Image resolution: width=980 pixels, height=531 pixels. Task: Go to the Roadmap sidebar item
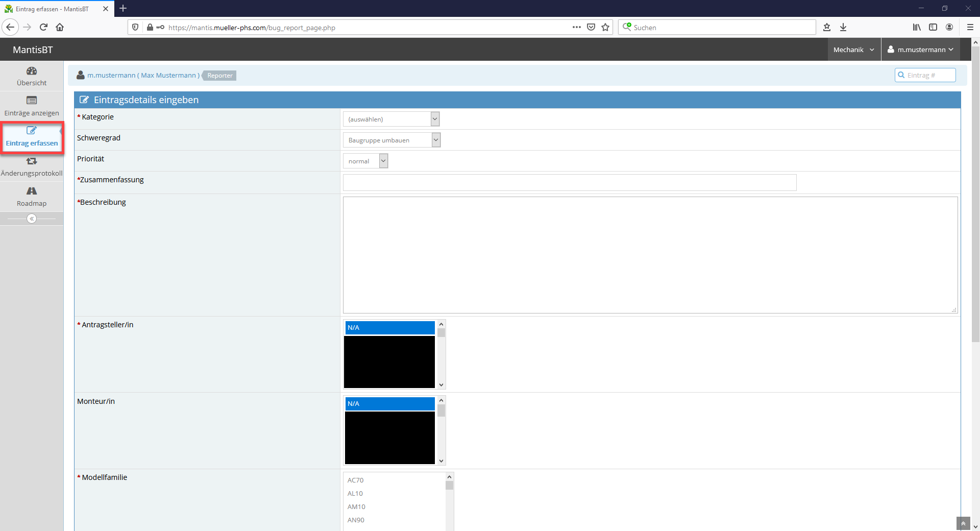point(32,197)
